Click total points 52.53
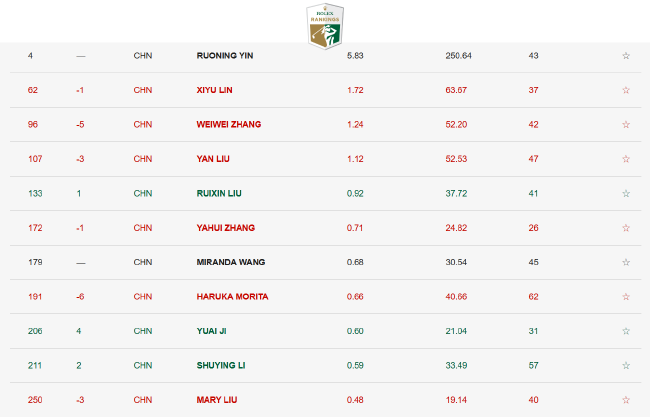 (456, 159)
